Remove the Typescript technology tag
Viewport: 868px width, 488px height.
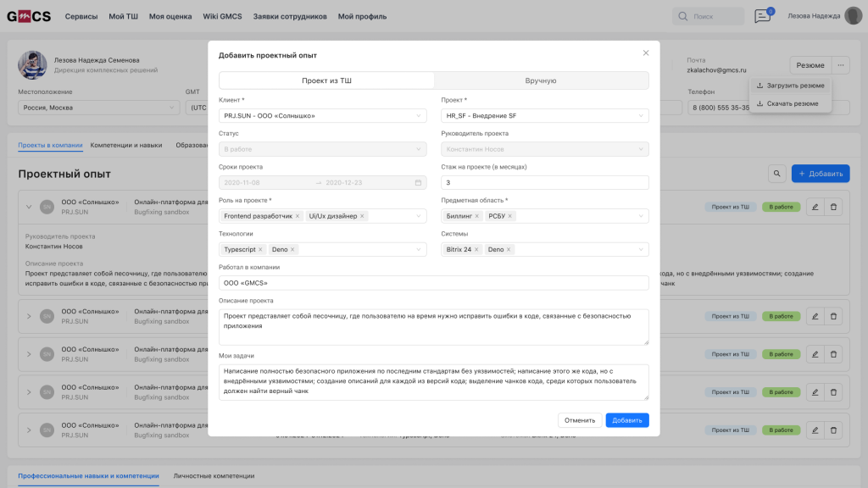point(261,250)
